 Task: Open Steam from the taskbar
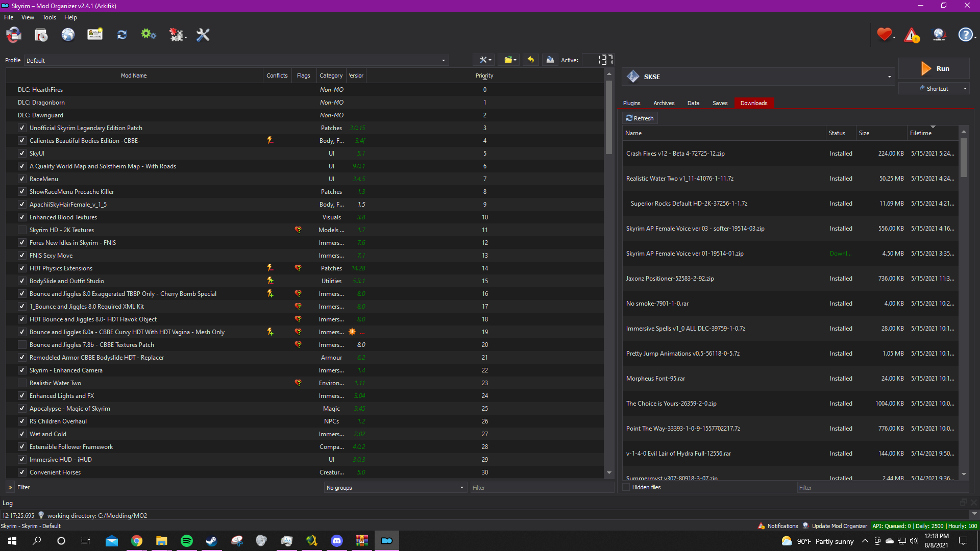click(x=211, y=541)
